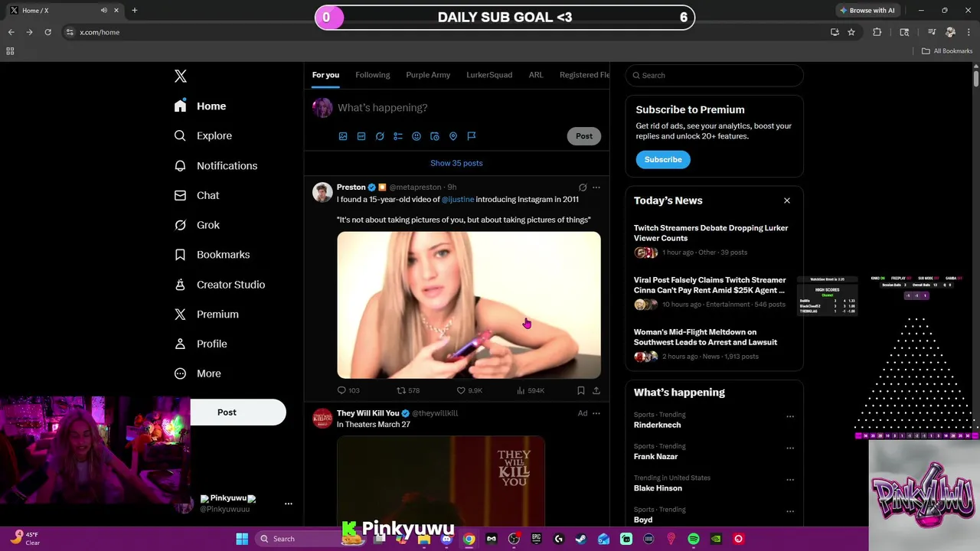Click Grok explain icon on Preston's post
The width and height of the screenshot is (980, 551).
pyautogui.click(x=583, y=187)
